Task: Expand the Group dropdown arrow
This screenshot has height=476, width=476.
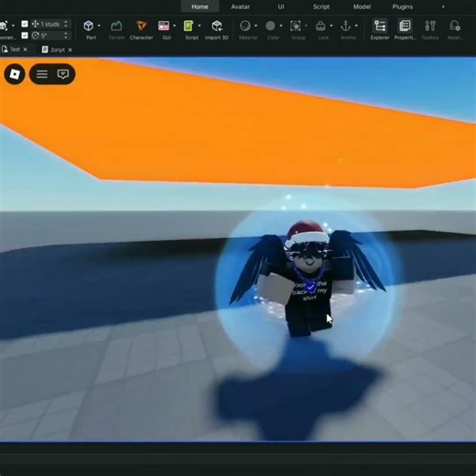Action: pos(306,26)
